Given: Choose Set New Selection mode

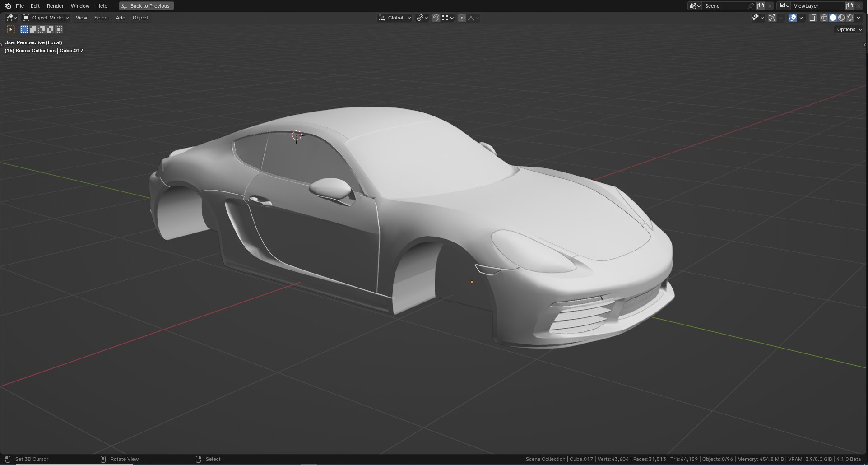Looking at the screenshot, I should coord(24,29).
